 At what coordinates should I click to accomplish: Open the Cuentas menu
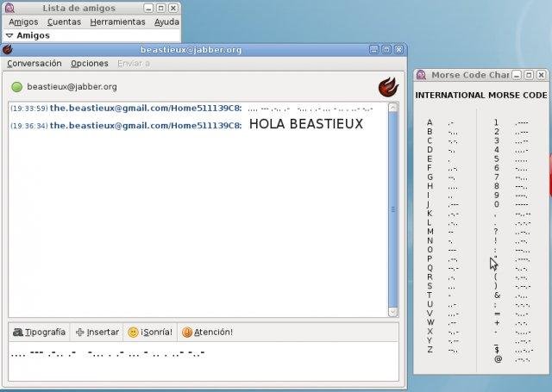pyautogui.click(x=64, y=22)
